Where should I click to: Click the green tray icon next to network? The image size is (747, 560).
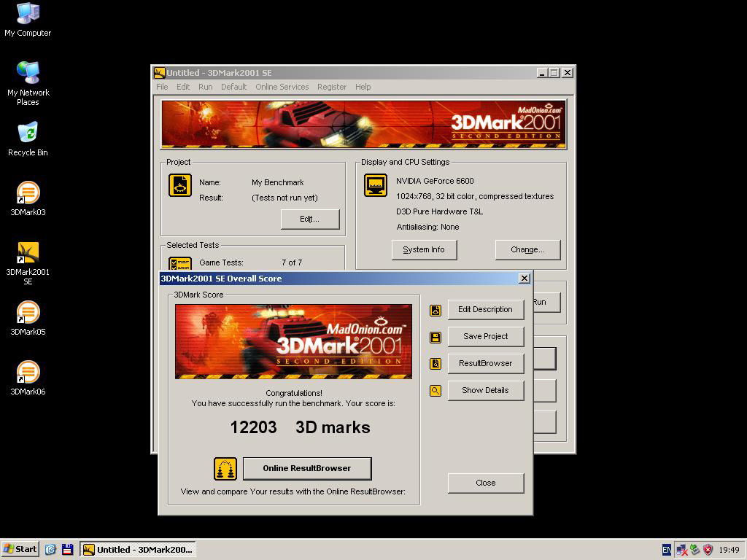[x=695, y=550]
